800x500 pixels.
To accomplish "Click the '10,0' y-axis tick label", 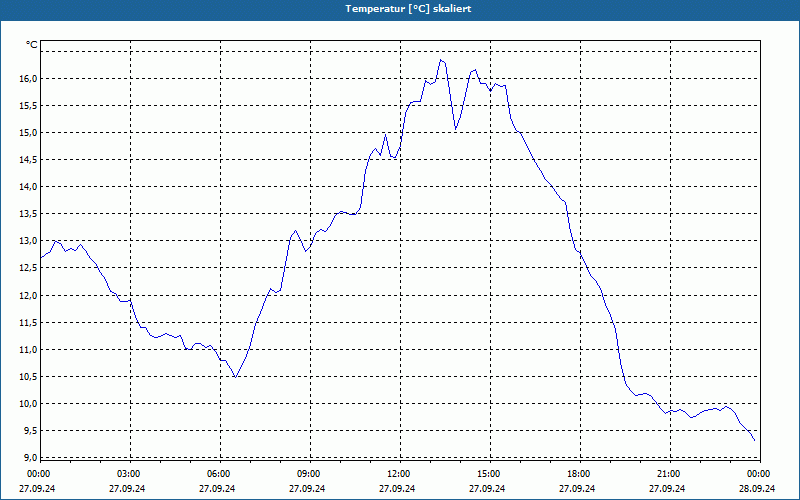I will (29, 404).
